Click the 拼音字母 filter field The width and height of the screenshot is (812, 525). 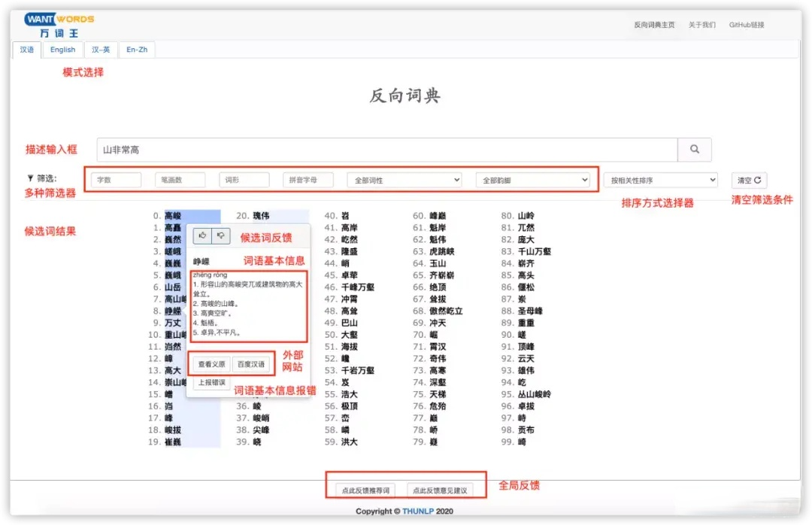[308, 180]
